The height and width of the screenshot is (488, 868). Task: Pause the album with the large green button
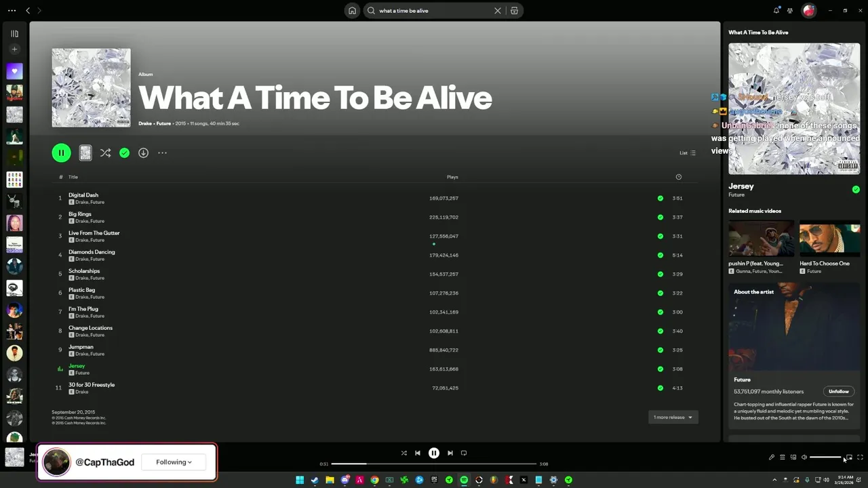click(61, 153)
